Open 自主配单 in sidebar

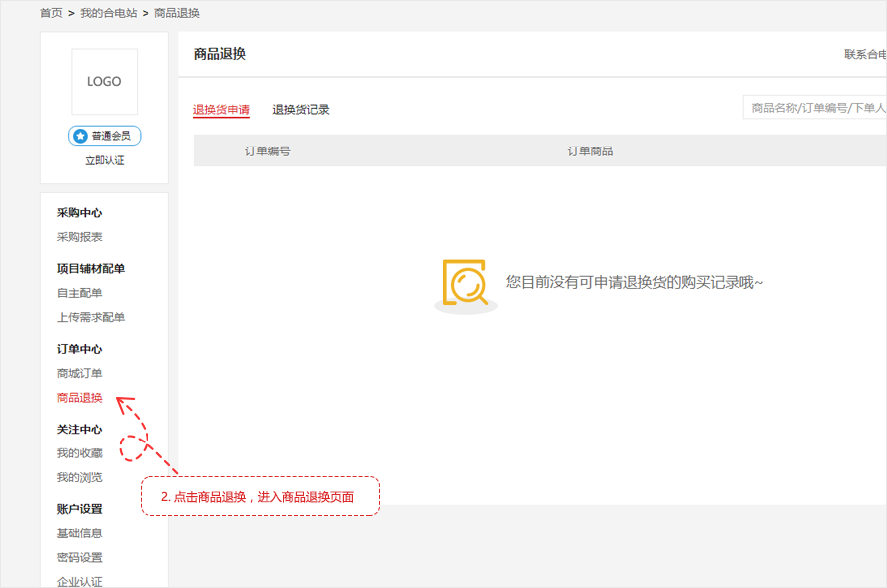tap(80, 293)
